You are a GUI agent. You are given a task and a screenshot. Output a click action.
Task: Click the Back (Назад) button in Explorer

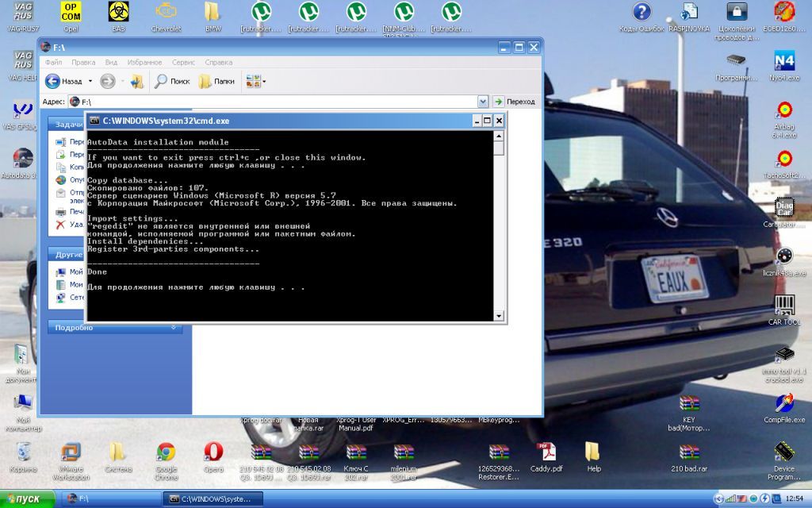coord(63,81)
